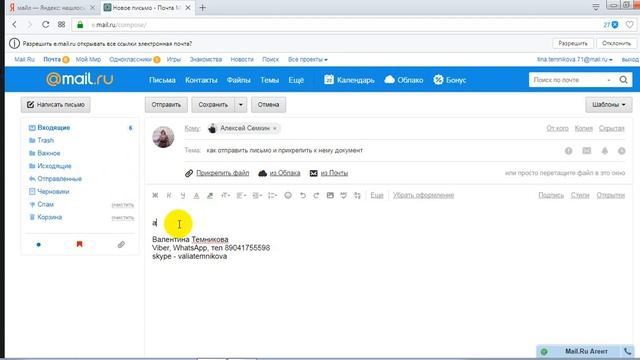This screenshot has width=640, height=360.
Task: Click the magnifier search button
Action: [x=623, y=80]
